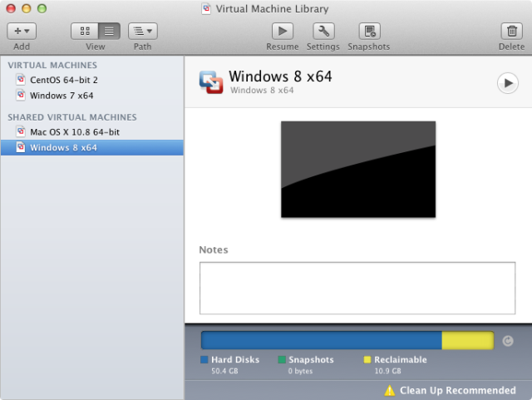532x400 pixels.
Task: Open the Add dropdown menu
Action: (22, 32)
